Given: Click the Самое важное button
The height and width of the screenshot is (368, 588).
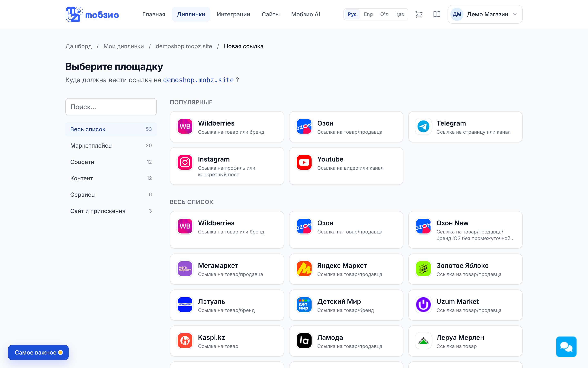Looking at the screenshot, I should (38, 352).
